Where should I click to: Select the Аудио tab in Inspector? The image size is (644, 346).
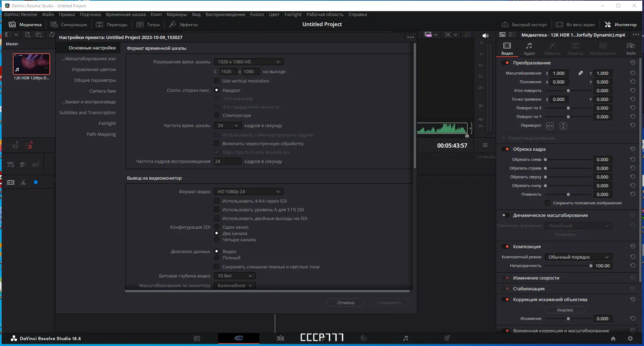529,48
